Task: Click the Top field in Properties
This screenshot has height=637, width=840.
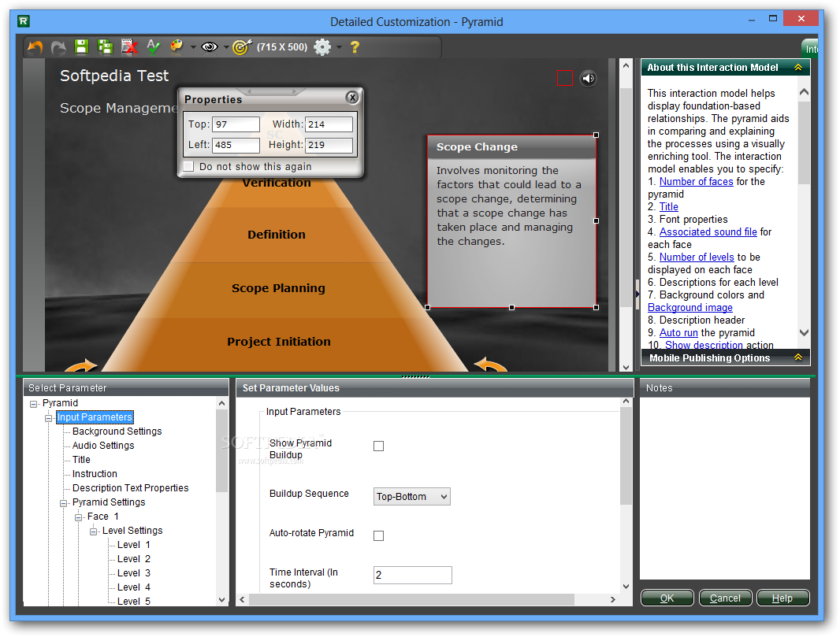Action: pyautogui.click(x=236, y=124)
